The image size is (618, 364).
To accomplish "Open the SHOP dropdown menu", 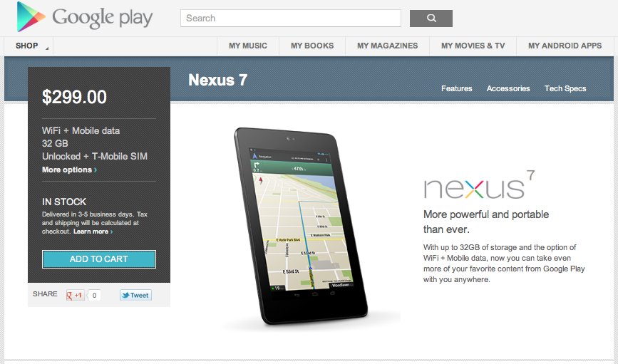I will [x=29, y=46].
